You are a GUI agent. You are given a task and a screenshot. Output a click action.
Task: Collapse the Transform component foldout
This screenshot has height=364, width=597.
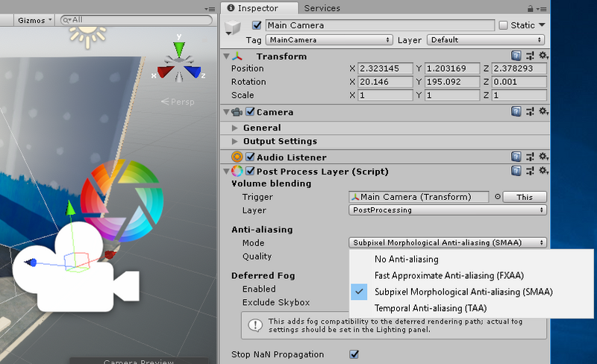click(226, 57)
